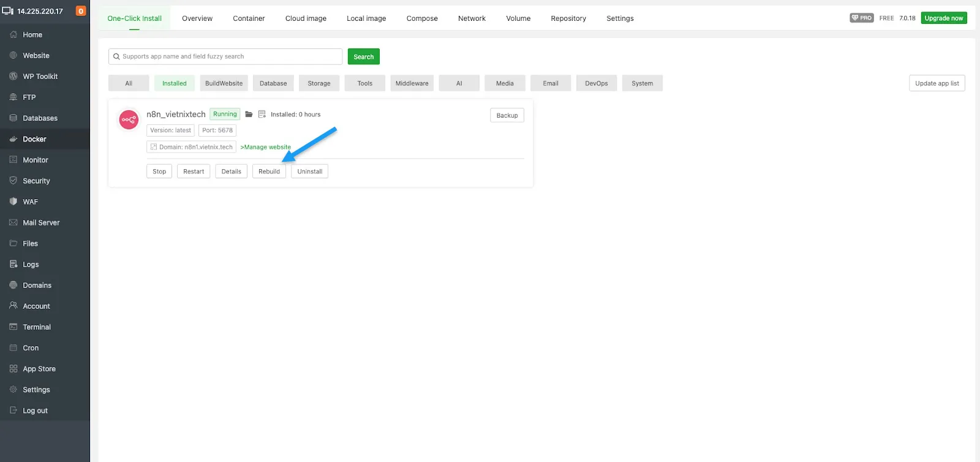Click the PRO badge icon
This screenshot has height=462, width=980.
click(862, 18)
